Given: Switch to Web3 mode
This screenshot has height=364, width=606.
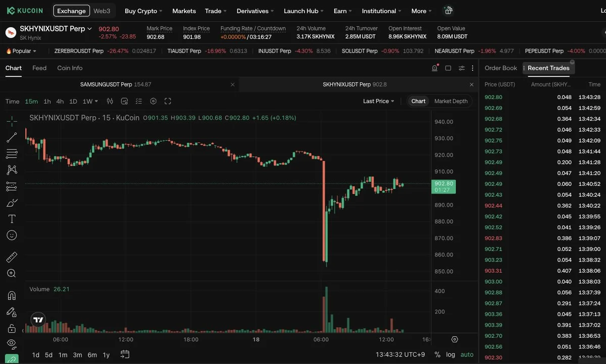Looking at the screenshot, I should click(x=102, y=11).
